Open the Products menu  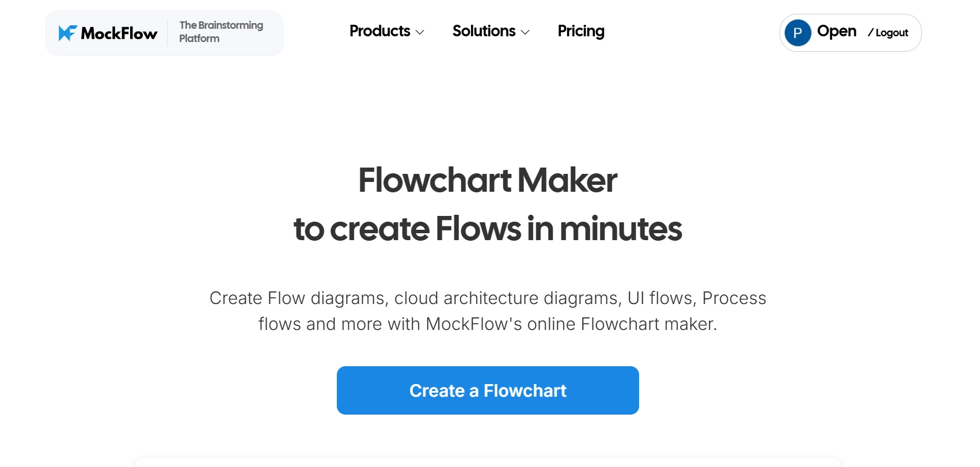tap(379, 32)
